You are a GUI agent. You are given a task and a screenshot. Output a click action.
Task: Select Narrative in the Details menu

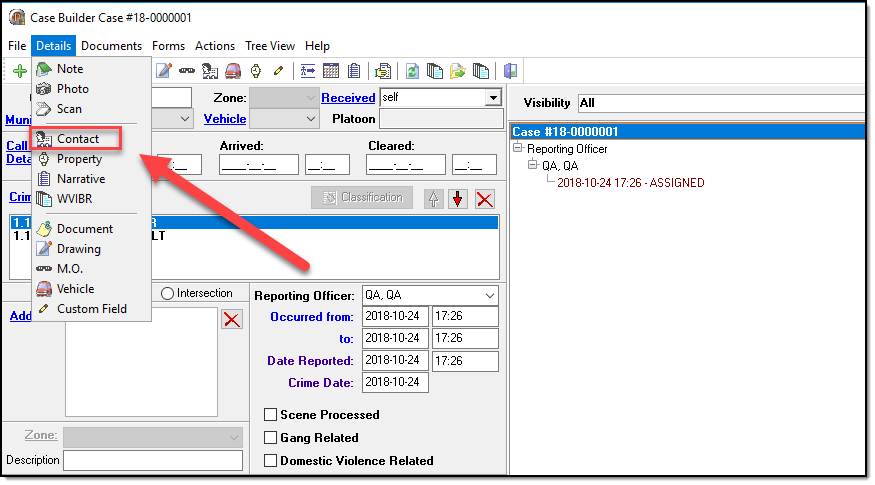pyautogui.click(x=80, y=179)
